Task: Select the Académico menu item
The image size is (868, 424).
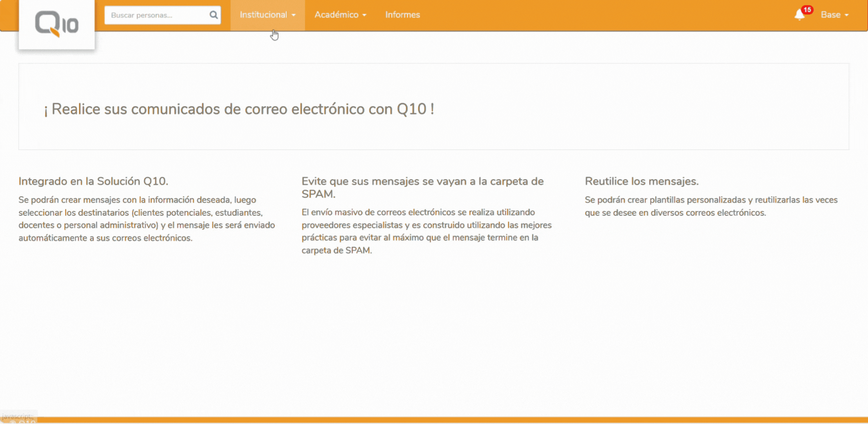Action: coord(336,14)
